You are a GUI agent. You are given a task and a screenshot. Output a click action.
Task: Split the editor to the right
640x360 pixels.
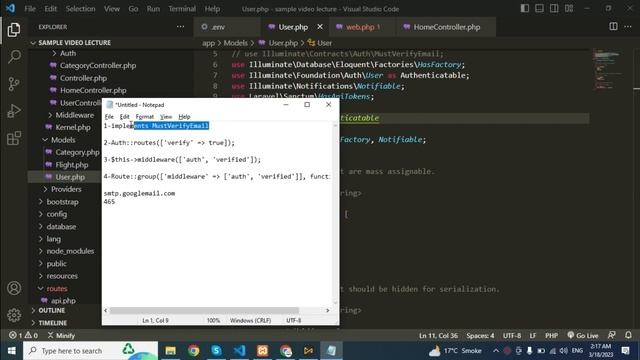(613, 27)
